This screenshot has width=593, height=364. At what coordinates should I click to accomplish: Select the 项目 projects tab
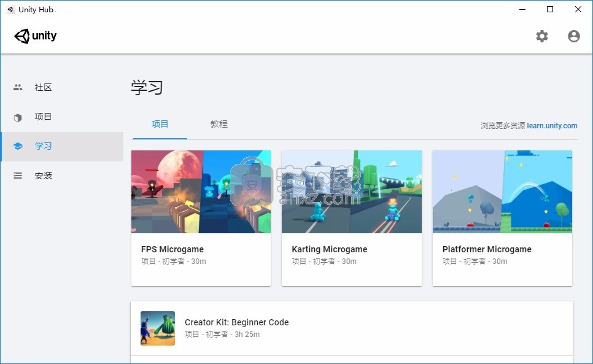point(160,124)
